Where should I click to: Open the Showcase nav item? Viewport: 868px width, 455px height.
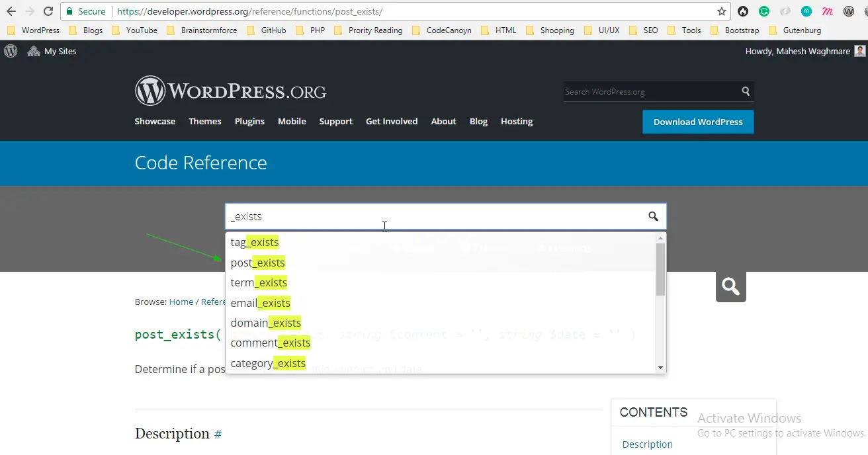pos(155,121)
